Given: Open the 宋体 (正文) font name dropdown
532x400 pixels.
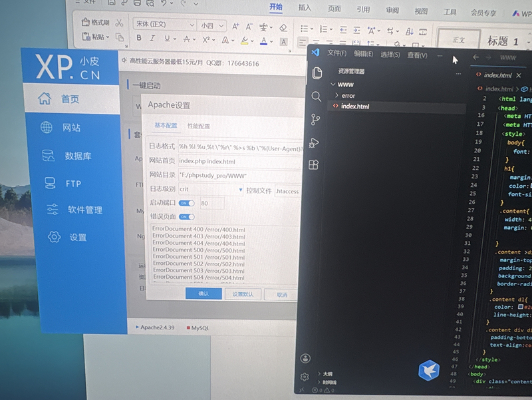Looking at the screenshot, I should [x=192, y=25].
